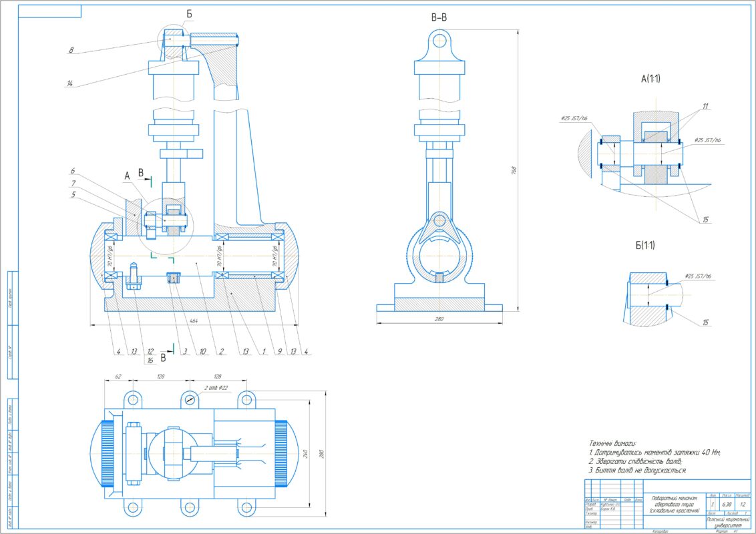Select position label 5 left of the main view
The height and width of the screenshot is (534, 756).
pos(73,195)
